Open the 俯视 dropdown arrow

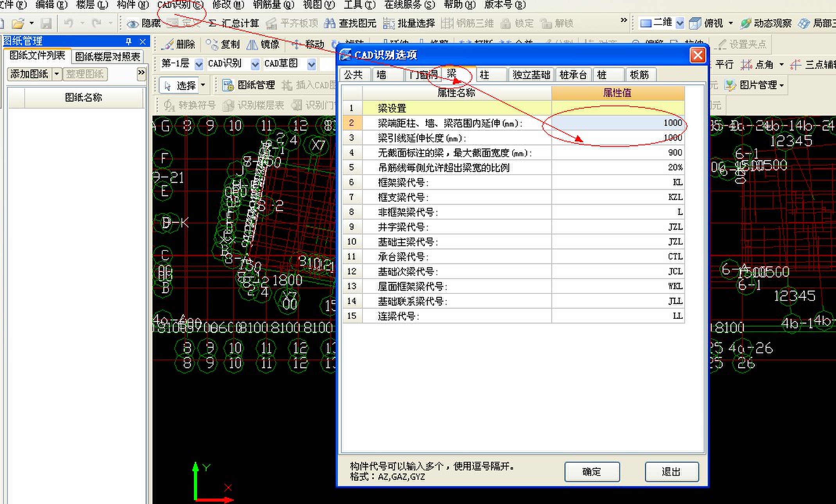point(730,23)
